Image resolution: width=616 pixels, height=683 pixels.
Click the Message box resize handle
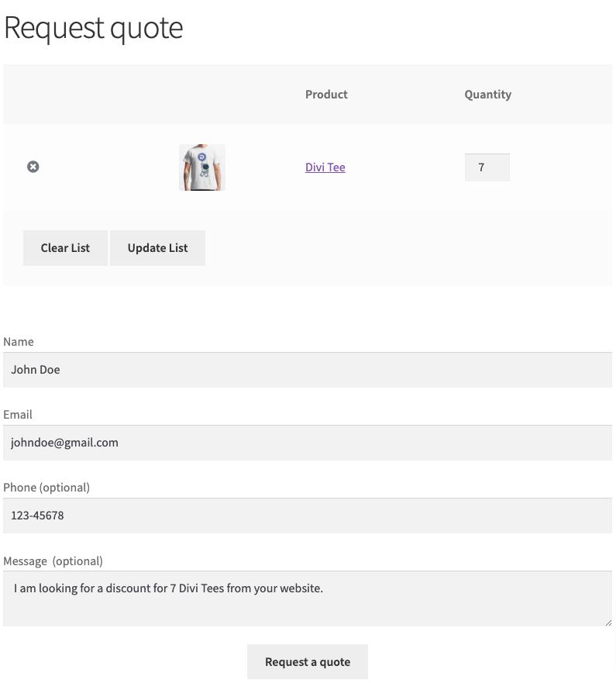tap(608, 623)
